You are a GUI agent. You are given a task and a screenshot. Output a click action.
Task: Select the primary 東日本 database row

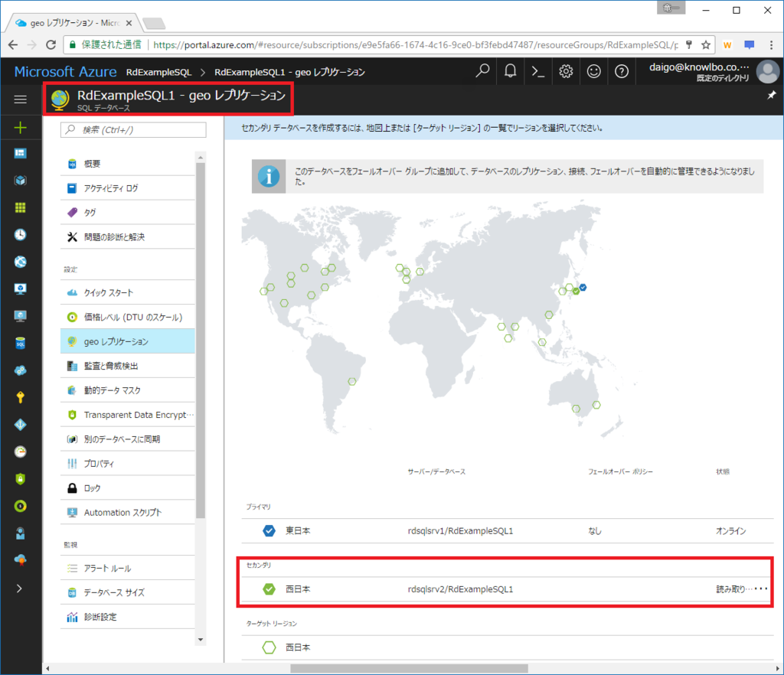coord(508,531)
